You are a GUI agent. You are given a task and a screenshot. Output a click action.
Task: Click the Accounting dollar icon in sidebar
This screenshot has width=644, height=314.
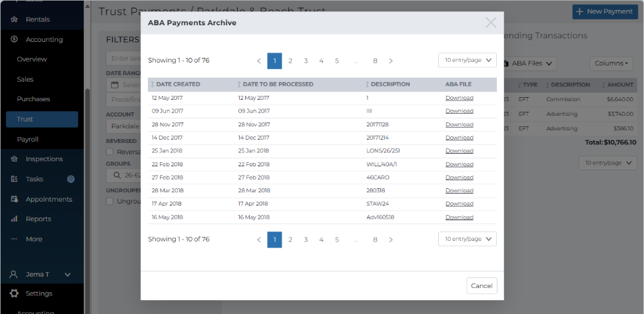point(14,39)
